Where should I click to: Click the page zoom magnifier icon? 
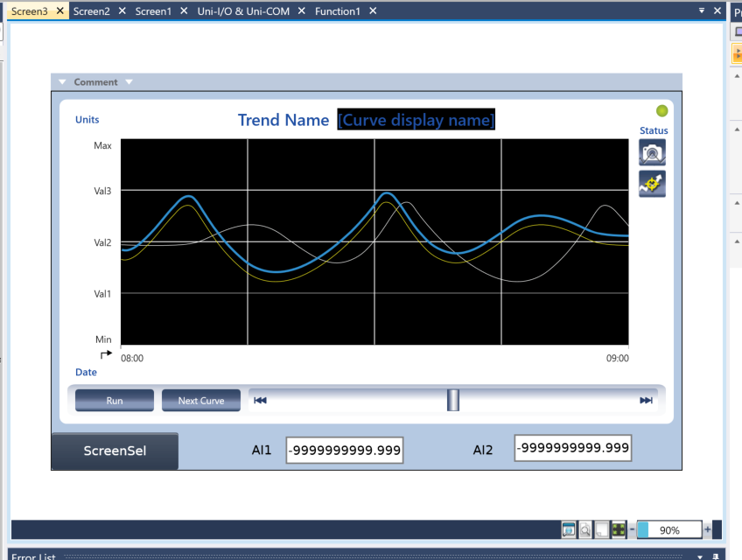(x=585, y=529)
